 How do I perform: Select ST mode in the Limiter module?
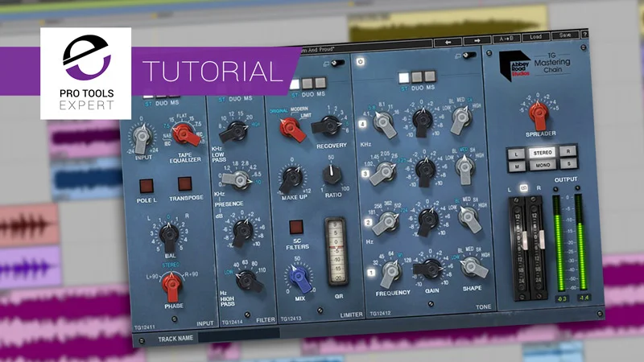[295, 84]
